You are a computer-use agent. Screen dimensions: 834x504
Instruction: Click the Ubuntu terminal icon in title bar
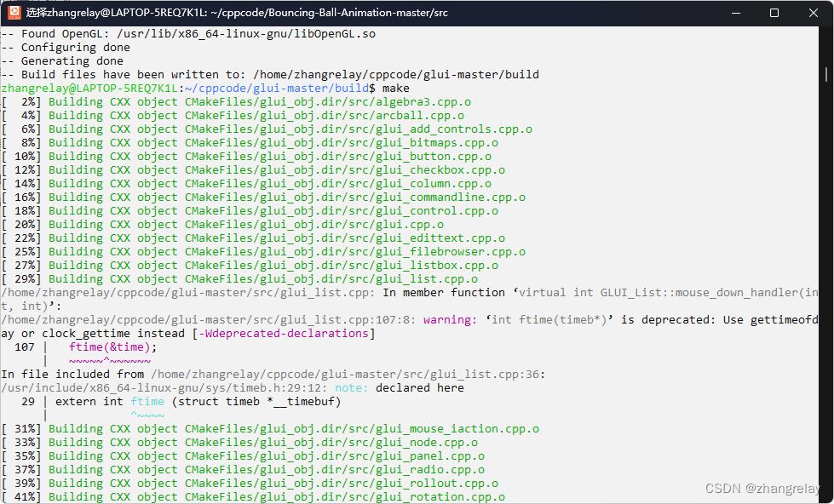[14, 12]
